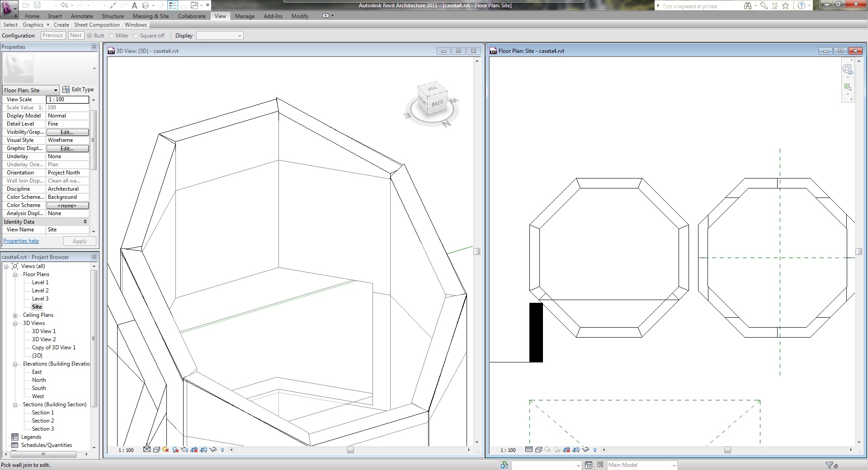Click the binoculars search icon
The height and width of the screenshot is (470, 868).
pos(747,5)
